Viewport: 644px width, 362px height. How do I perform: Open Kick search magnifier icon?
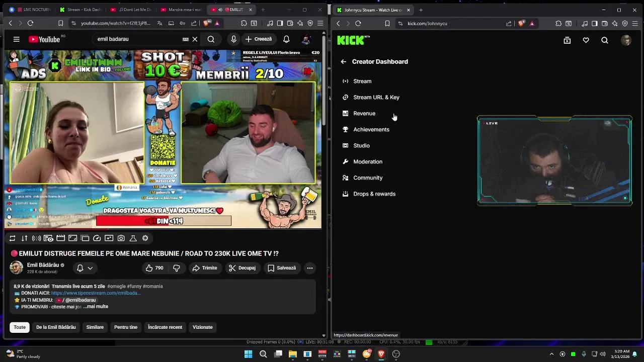pyautogui.click(x=605, y=40)
